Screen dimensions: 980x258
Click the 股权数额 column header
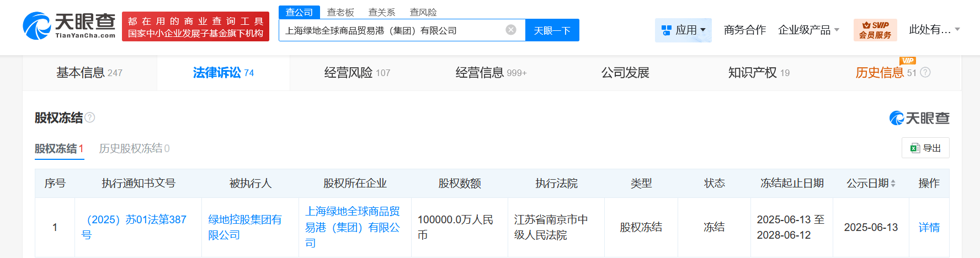click(x=460, y=183)
